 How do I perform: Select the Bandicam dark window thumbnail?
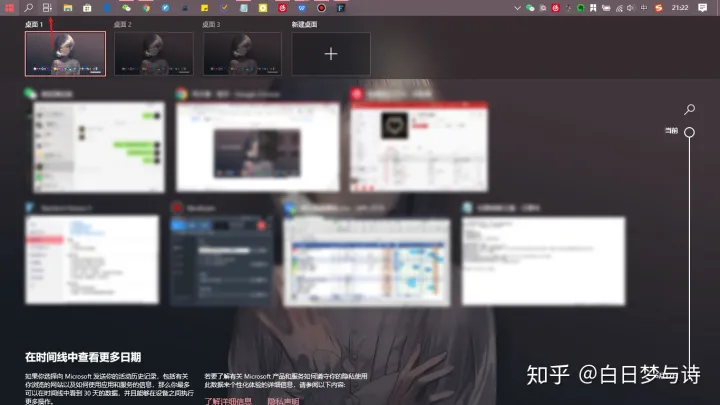[221, 260]
